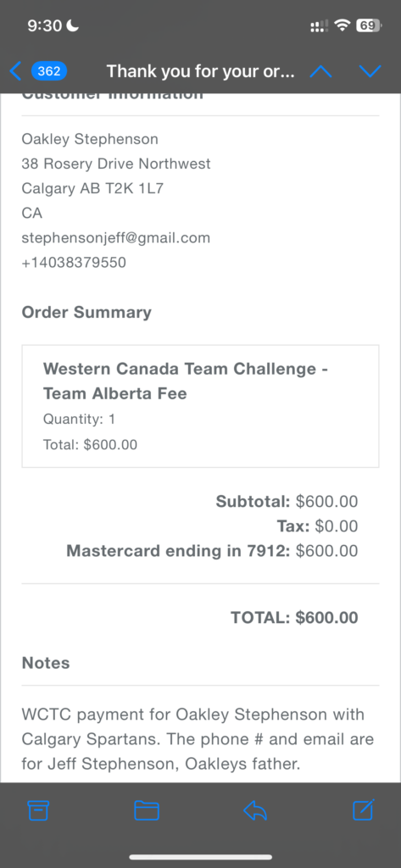Tap the email subject title in header
The width and height of the screenshot is (401, 868).
coord(200,71)
